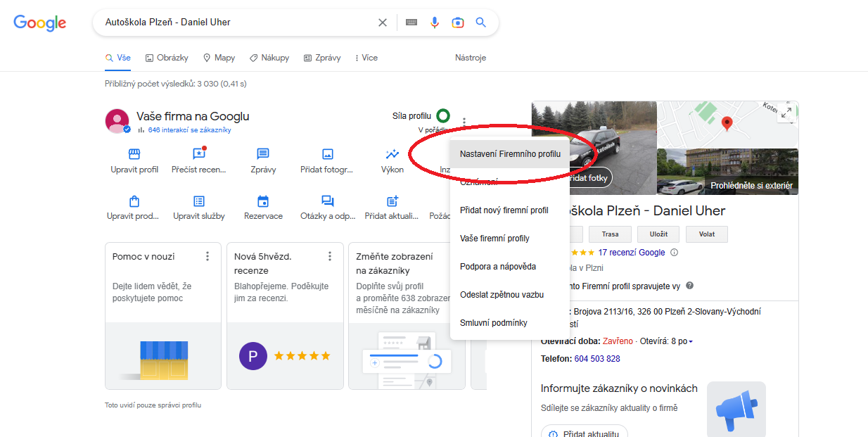868x437 pixels.
Task: Submit search using the magnifier icon
Action: pos(481,23)
